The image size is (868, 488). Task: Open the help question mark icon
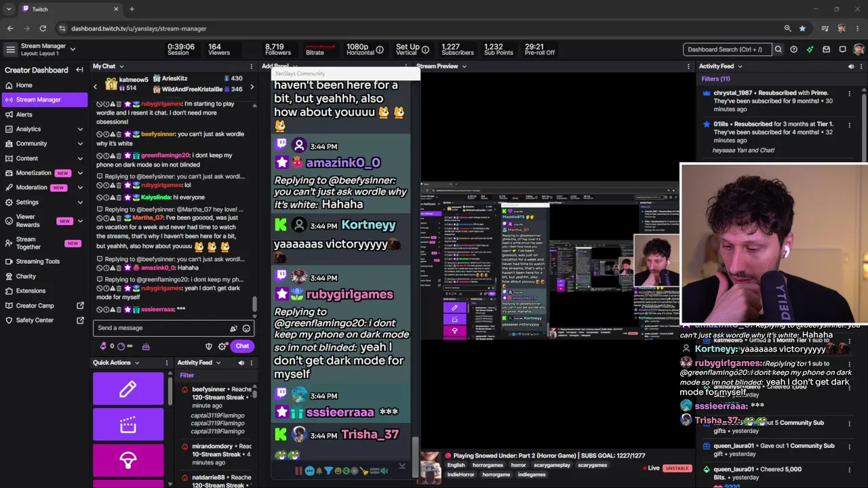794,49
